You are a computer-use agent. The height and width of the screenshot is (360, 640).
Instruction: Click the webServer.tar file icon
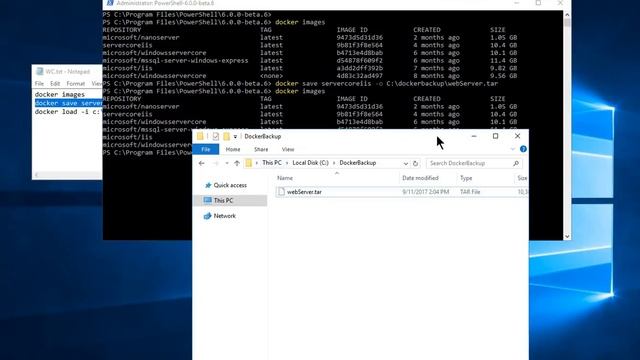point(281,192)
